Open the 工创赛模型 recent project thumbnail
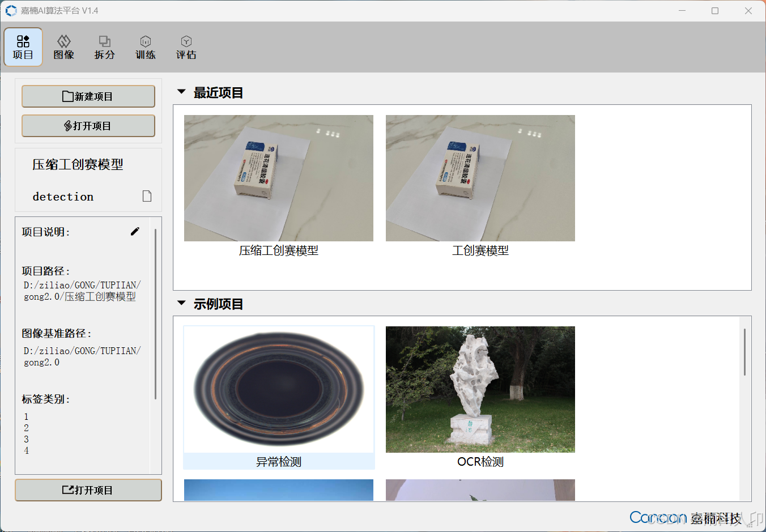Viewport: 766px width, 532px height. tap(480, 178)
